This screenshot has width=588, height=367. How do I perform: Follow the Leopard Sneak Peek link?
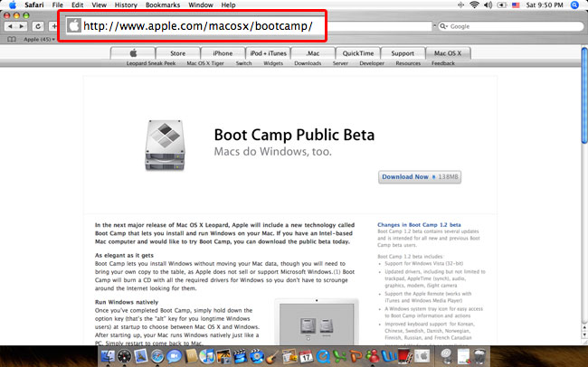click(151, 63)
